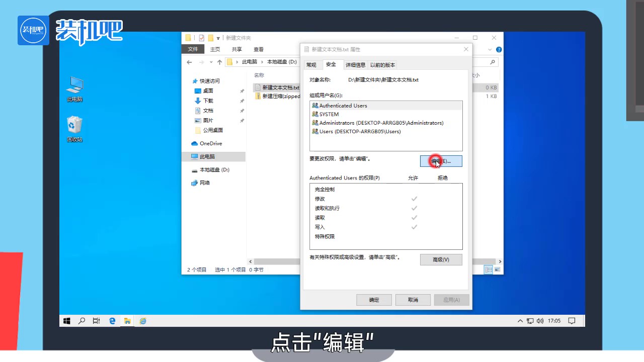Select SYSTEM in the users list

click(x=328, y=114)
